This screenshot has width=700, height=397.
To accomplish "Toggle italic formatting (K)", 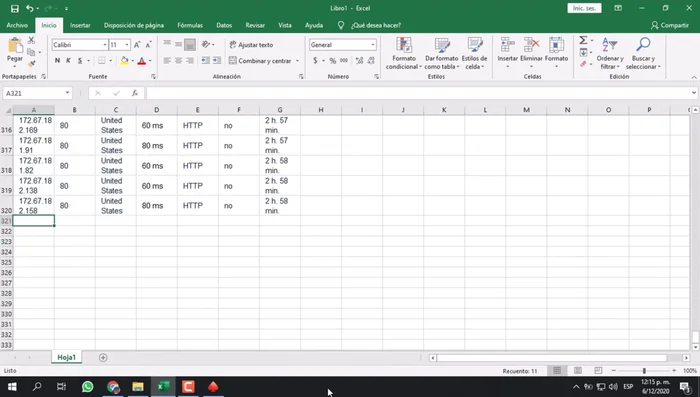I will (68, 61).
